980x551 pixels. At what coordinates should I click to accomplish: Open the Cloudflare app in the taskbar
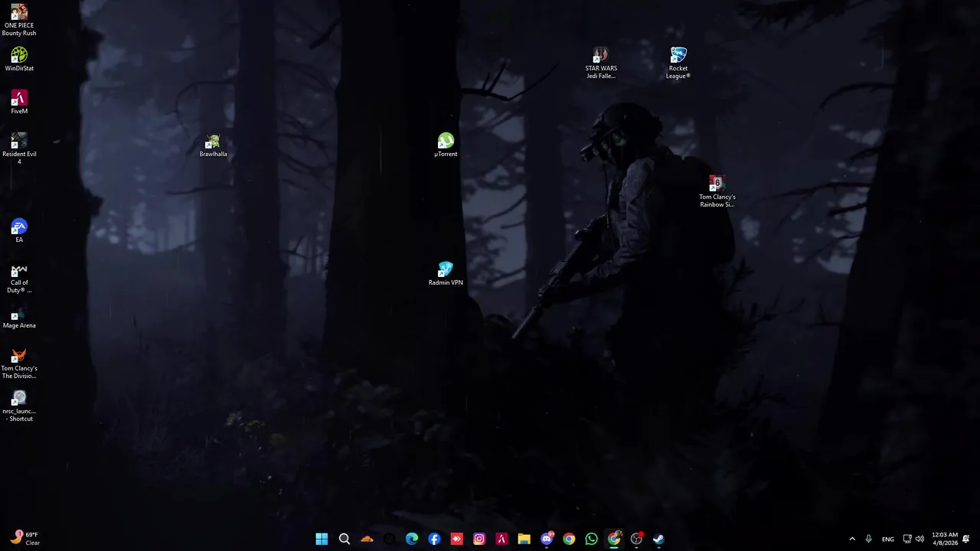367,539
